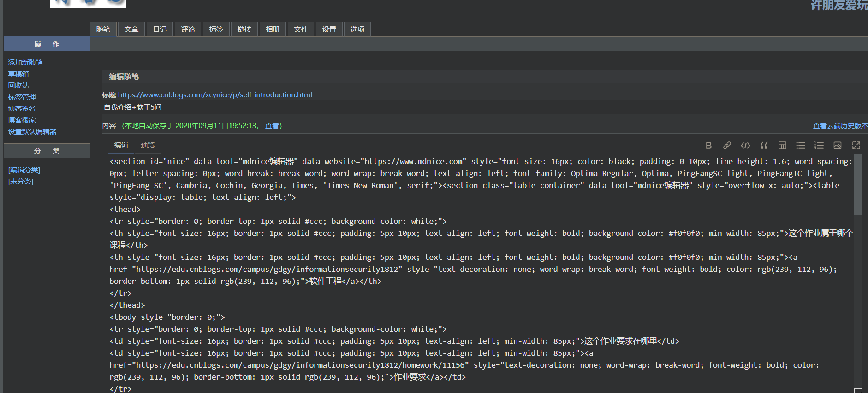Screen dimensions: 868x393
Task: Open 查看云端历史版本 link
Action: coord(840,125)
